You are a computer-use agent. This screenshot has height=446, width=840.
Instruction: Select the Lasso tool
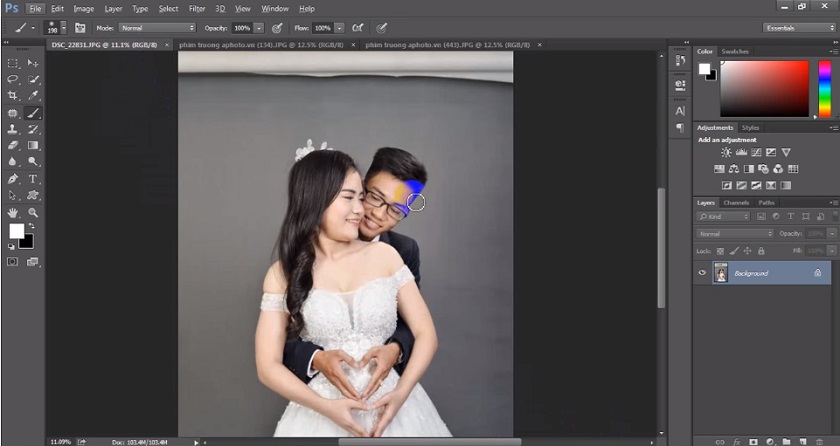tap(13, 79)
